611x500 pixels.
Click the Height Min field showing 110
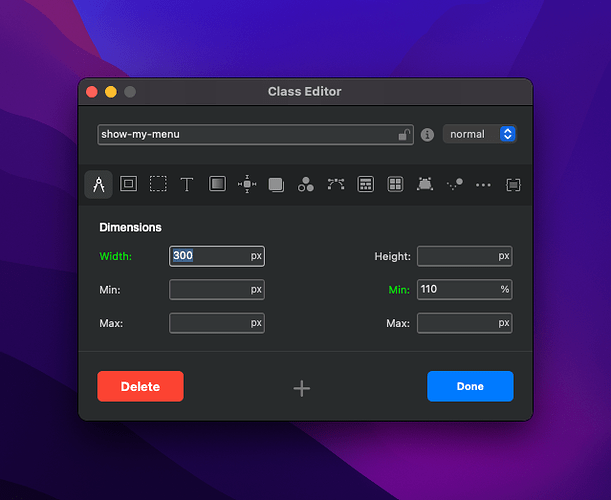pos(456,289)
